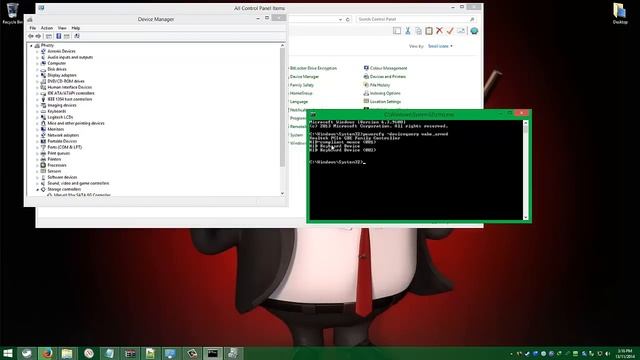Switch to Command Prompt taskbar icon

[213, 353]
